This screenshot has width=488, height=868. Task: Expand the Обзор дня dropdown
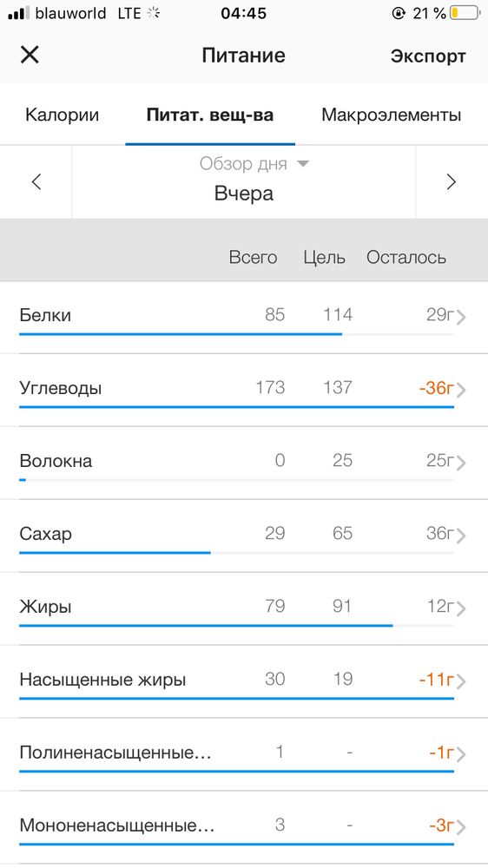pyautogui.click(x=254, y=164)
